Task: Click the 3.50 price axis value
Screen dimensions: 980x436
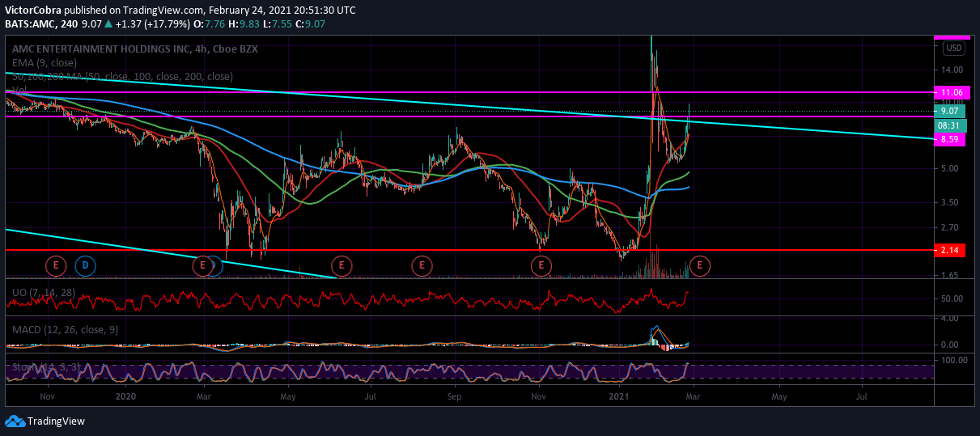Action: [952, 203]
